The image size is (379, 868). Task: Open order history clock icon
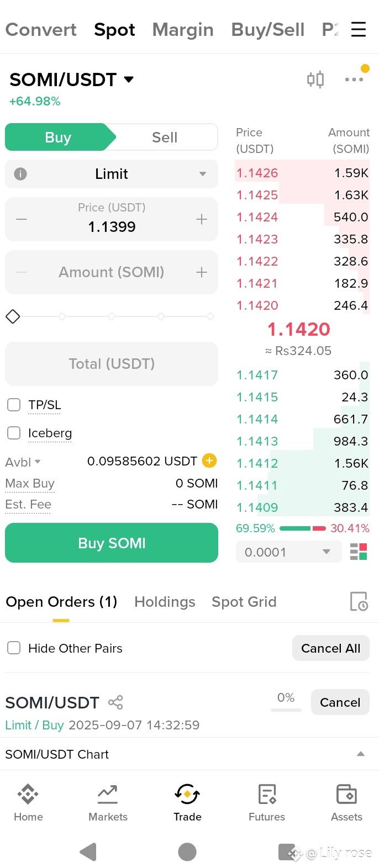[359, 601]
